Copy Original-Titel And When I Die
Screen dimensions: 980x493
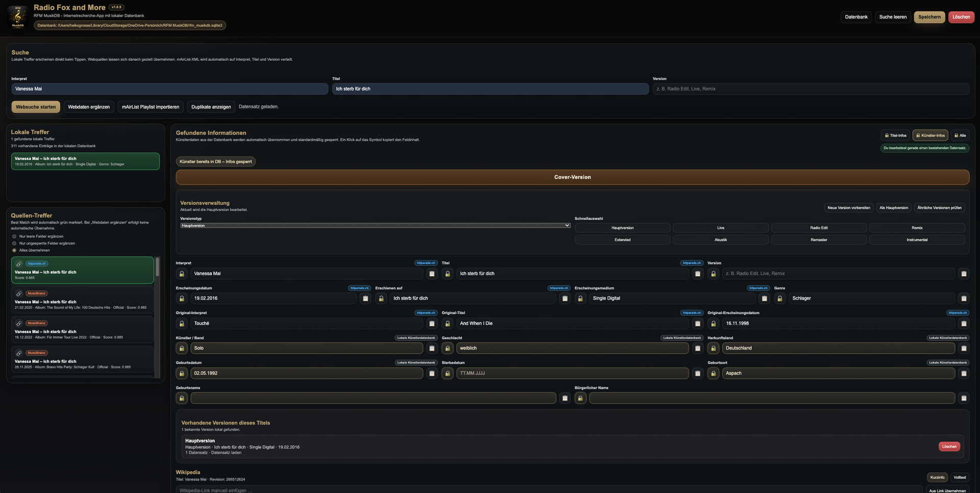(698, 323)
